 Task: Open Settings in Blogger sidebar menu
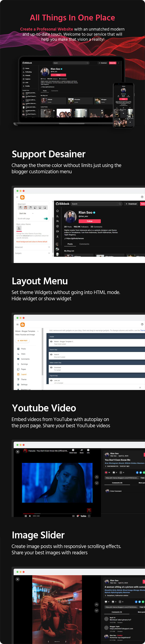(22, 385)
